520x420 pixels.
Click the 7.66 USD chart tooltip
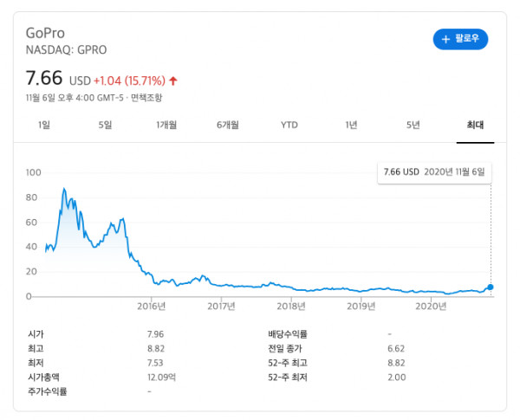434,172
